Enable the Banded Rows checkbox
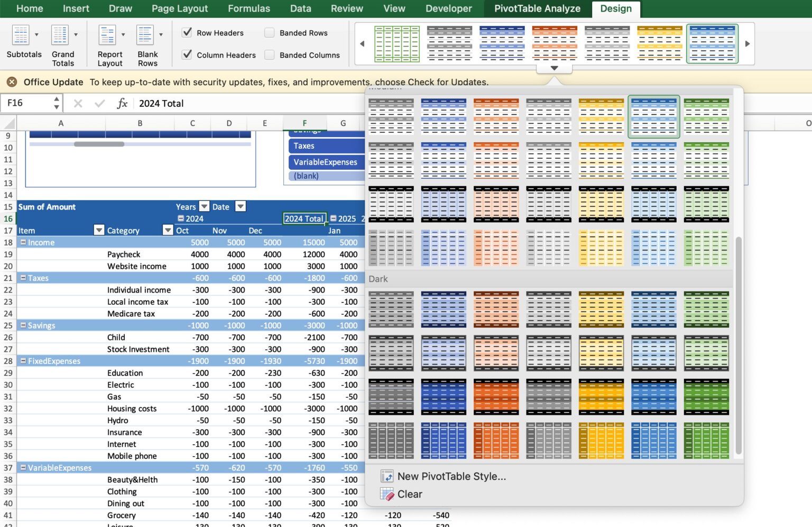812x527 pixels. [x=270, y=32]
